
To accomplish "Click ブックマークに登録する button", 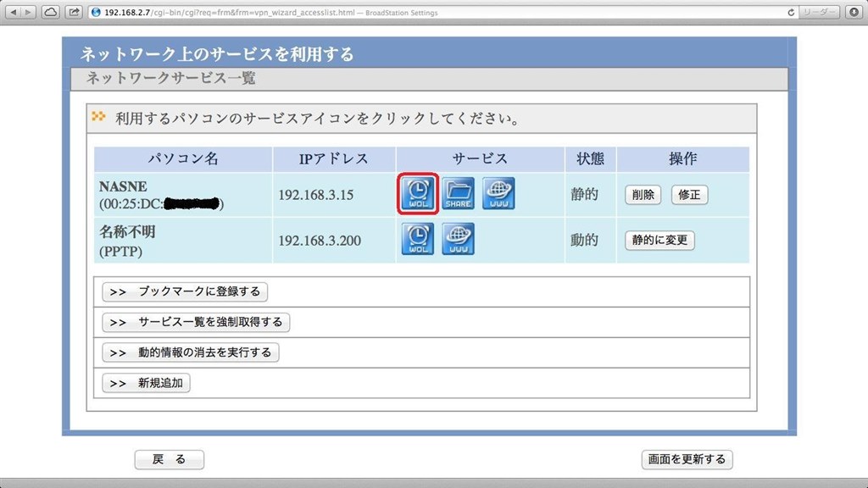I will click(185, 291).
